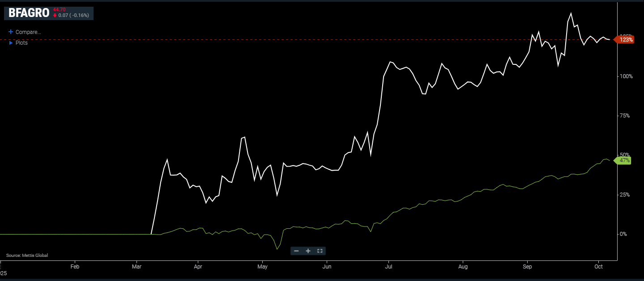This screenshot has height=281, width=644.
Task: Click the green 47% value tag
Action: tap(624, 160)
